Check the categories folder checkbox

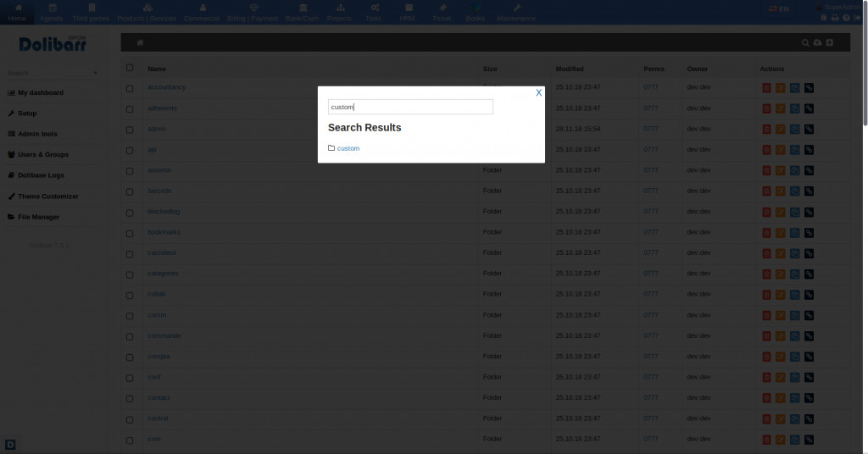coord(130,274)
